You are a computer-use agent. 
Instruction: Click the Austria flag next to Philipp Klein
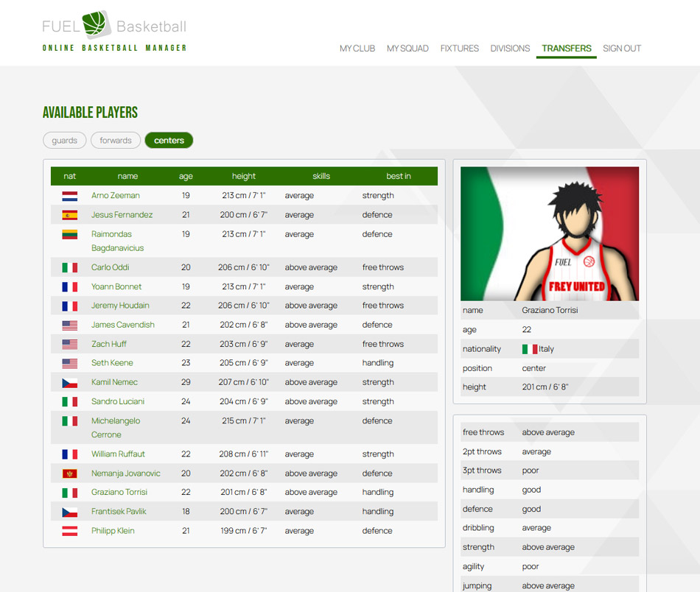pyautogui.click(x=69, y=530)
